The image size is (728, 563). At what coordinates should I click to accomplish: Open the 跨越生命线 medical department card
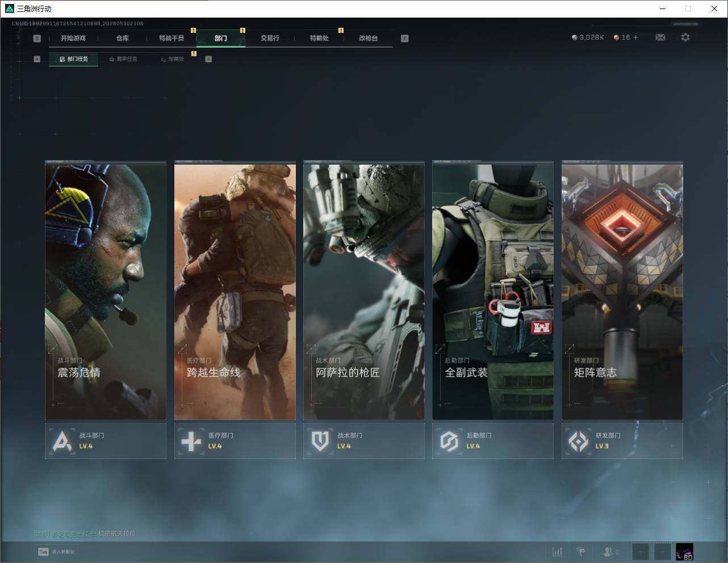click(x=235, y=291)
